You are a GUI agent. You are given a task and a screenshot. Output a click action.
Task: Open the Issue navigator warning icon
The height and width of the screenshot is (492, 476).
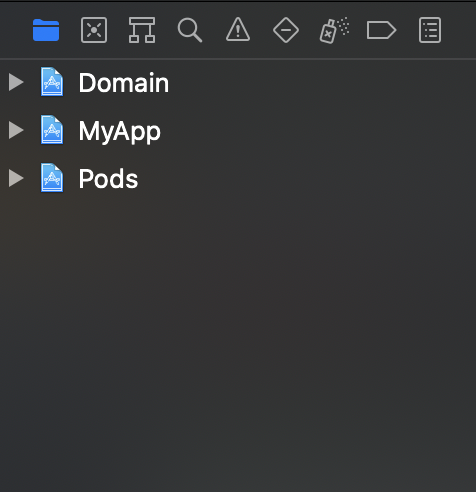tap(238, 30)
